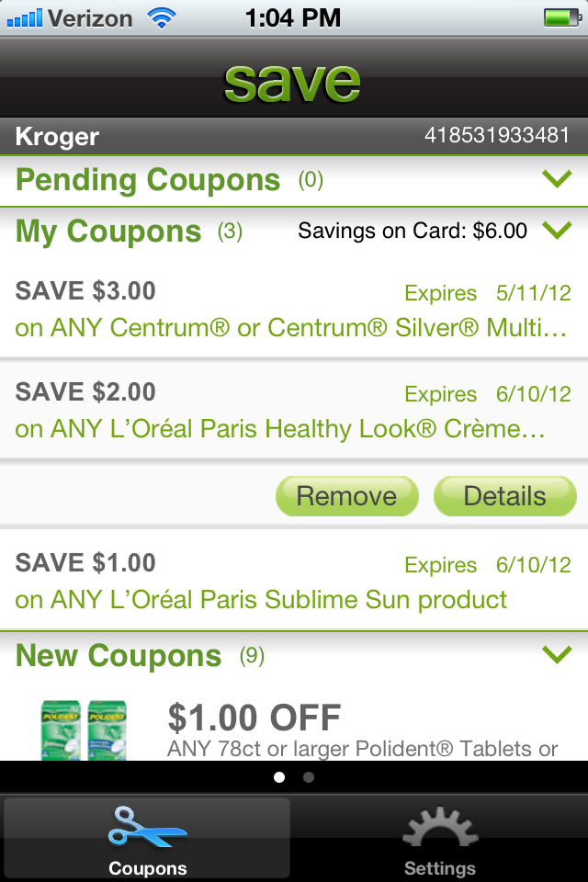Tap the first page indicator dot
This screenshot has width=588, height=882.
pyautogui.click(x=279, y=777)
